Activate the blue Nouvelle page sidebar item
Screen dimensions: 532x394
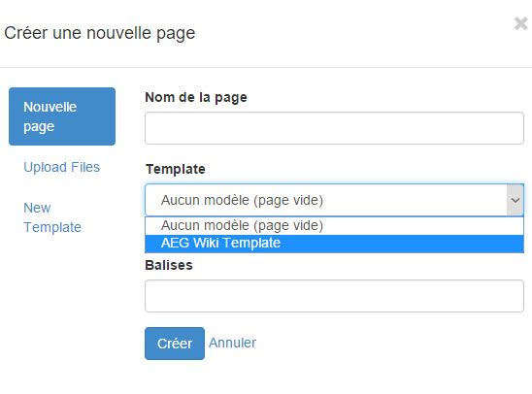[62, 116]
